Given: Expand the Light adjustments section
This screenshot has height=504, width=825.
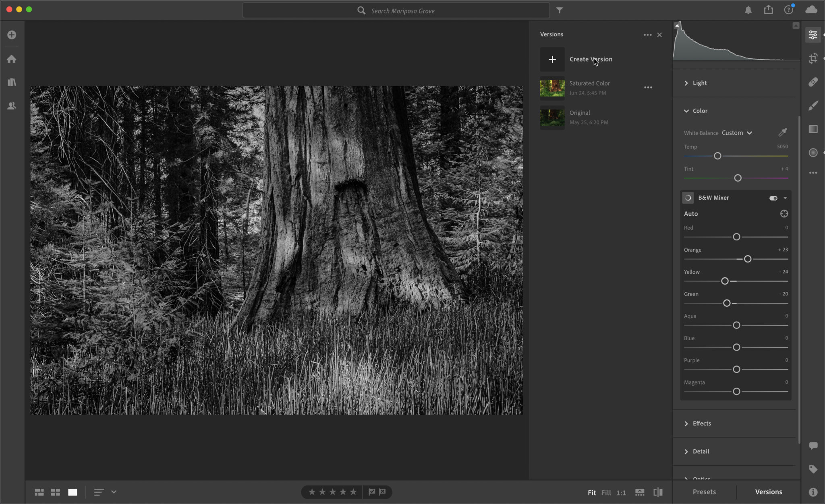Looking at the screenshot, I should 700,83.
